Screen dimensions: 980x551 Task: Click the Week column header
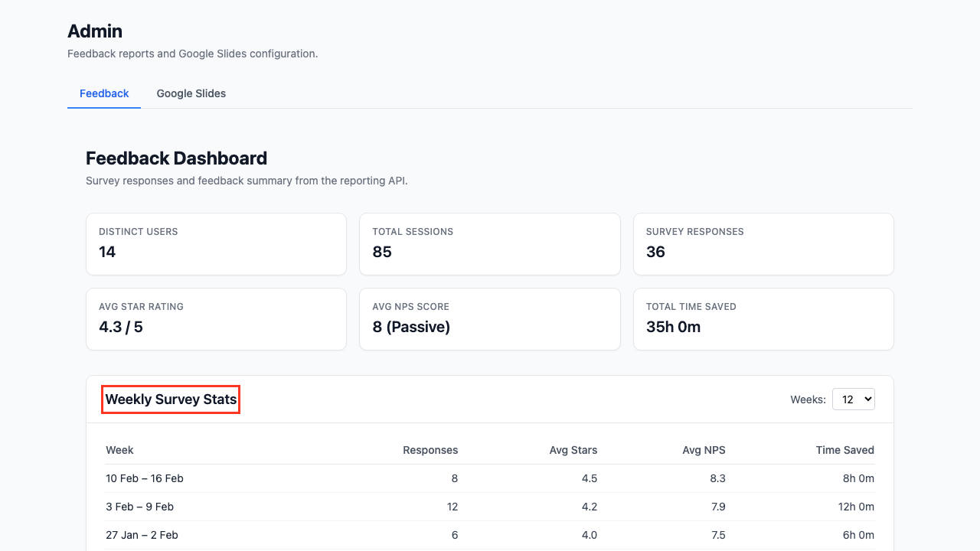point(119,450)
